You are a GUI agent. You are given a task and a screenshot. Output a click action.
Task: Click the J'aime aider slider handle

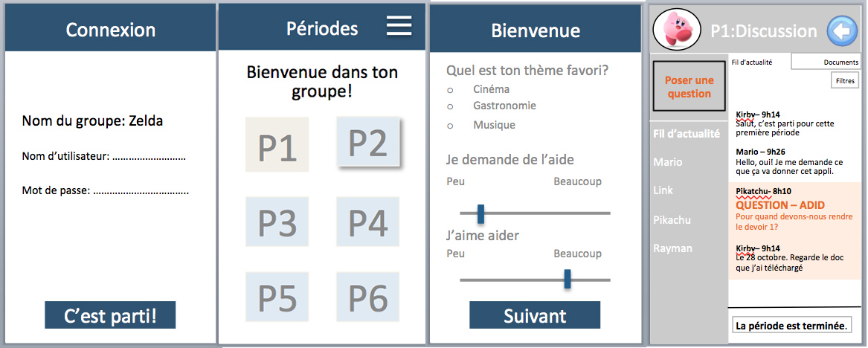pyautogui.click(x=568, y=280)
